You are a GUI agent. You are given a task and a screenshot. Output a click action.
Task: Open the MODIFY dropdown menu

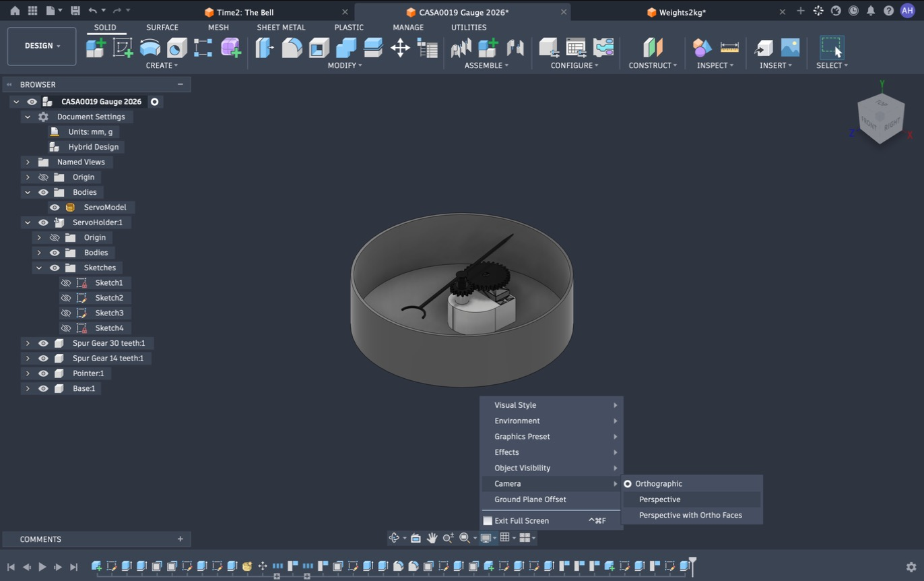[x=345, y=65]
